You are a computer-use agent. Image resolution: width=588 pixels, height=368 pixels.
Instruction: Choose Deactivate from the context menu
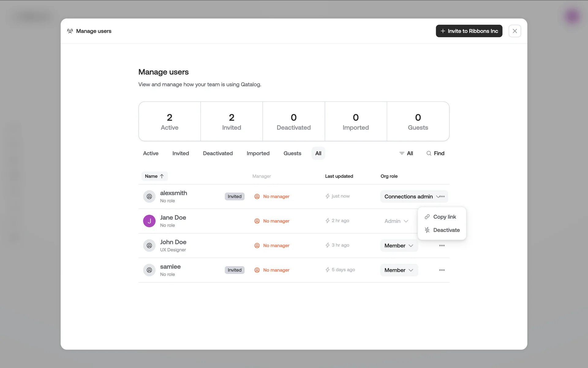[446, 230]
